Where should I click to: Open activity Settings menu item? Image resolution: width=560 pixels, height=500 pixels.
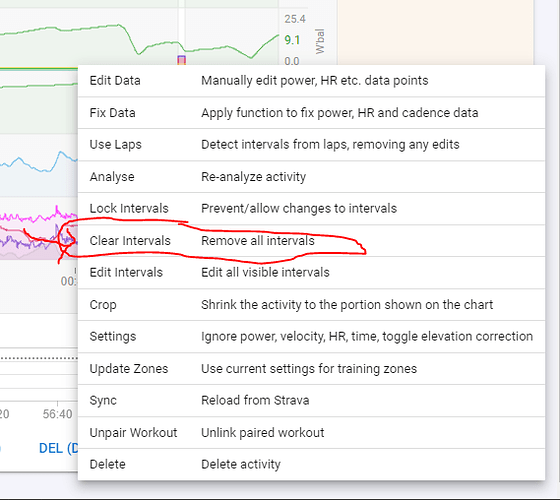coord(311,336)
